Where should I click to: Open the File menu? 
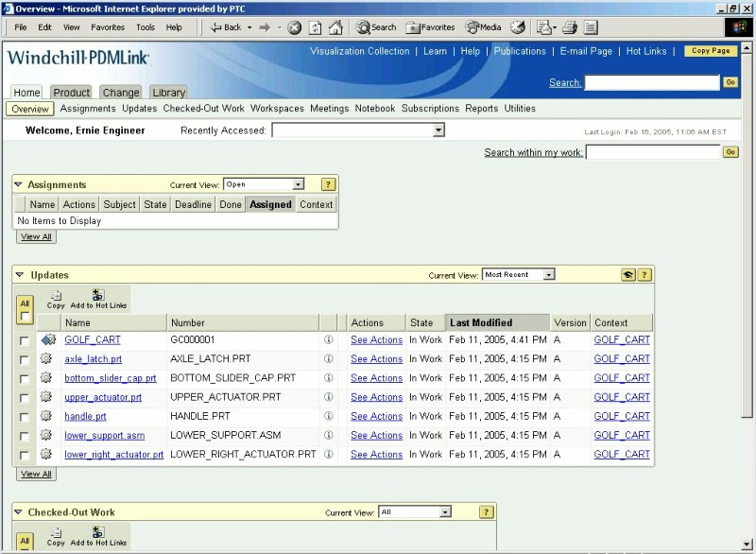click(21, 27)
